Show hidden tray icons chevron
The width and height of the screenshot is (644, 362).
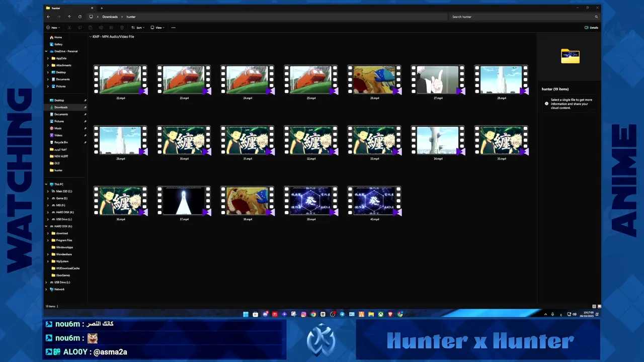pos(545,314)
